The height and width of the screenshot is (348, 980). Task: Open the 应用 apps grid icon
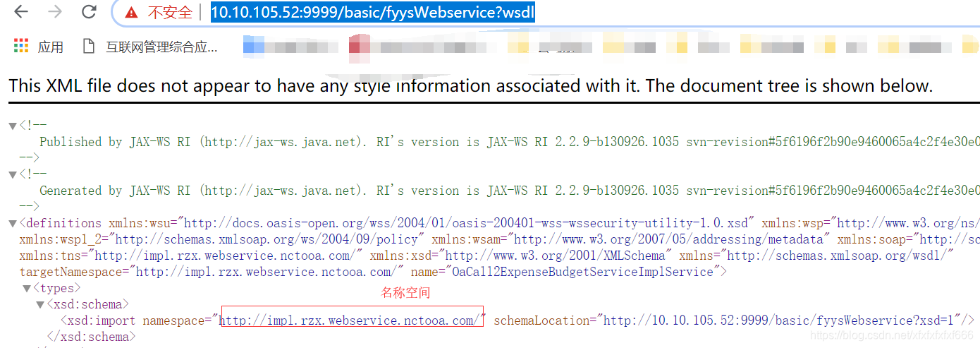[x=21, y=47]
